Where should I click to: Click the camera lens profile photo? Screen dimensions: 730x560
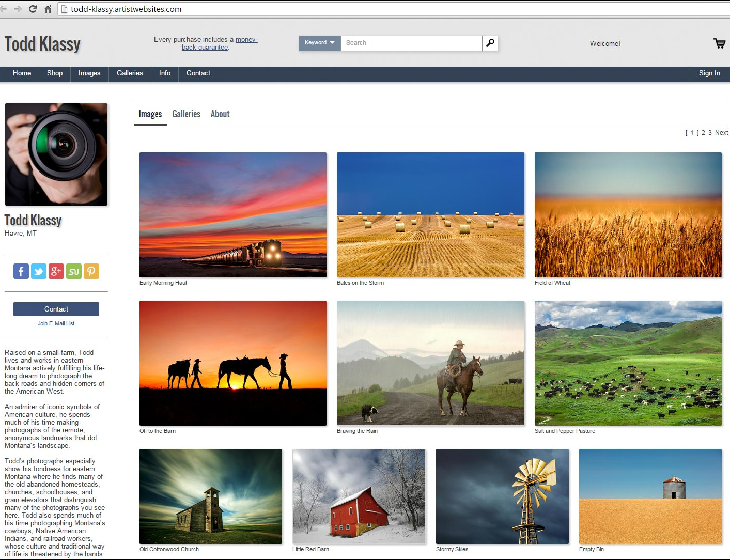tap(56, 154)
